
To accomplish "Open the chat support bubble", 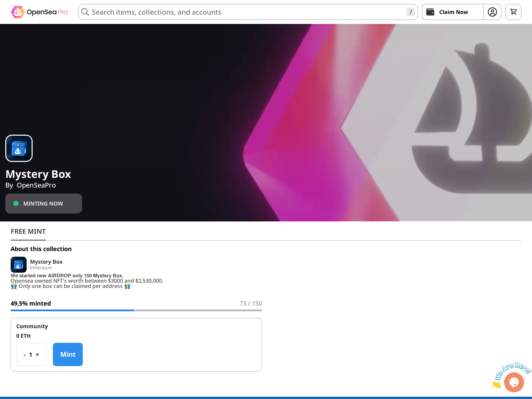I will (514, 382).
